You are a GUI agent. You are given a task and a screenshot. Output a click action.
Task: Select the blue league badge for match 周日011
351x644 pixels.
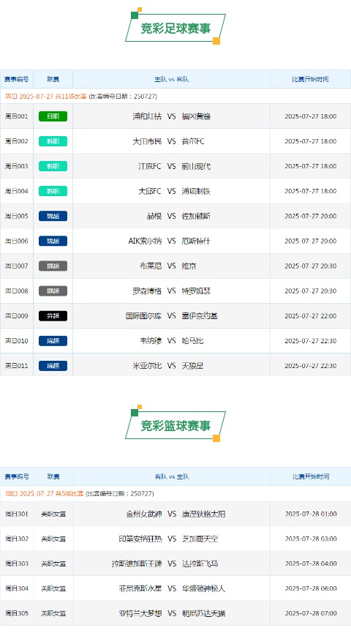coord(53,365)
